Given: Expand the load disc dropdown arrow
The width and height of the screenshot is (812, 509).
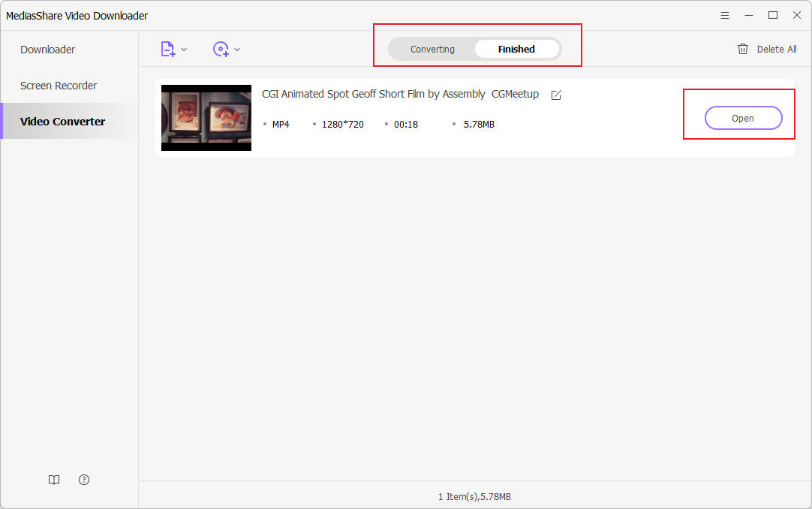Looking at the screenshot, I should coord(237,50).
